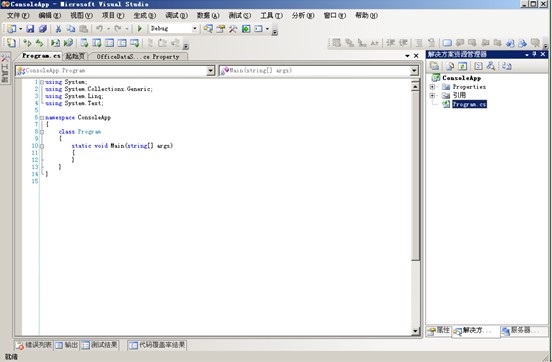Close the Program.cs document with X button
This screenshot has height=362, width=552.
pyautogui.click(x=416, y=56)
